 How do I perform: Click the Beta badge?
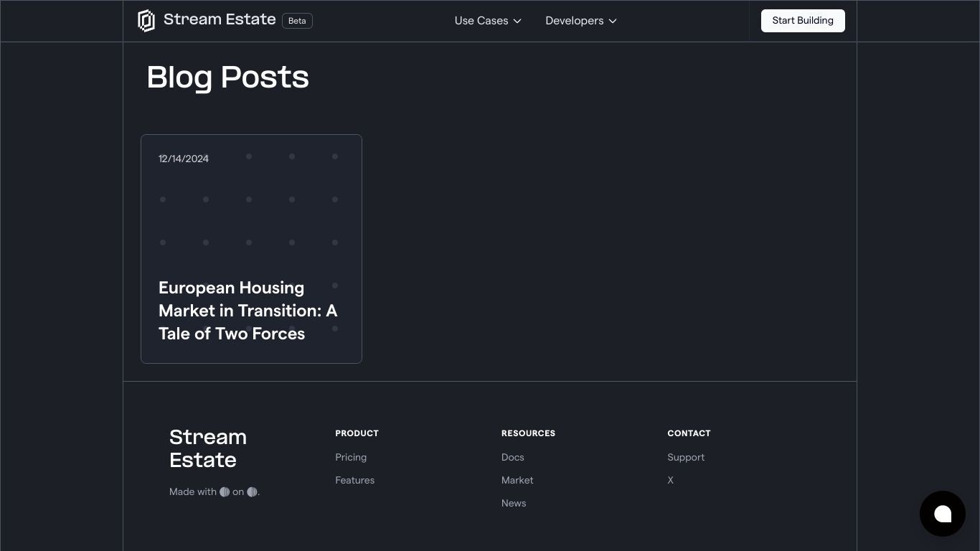point(297,21)
